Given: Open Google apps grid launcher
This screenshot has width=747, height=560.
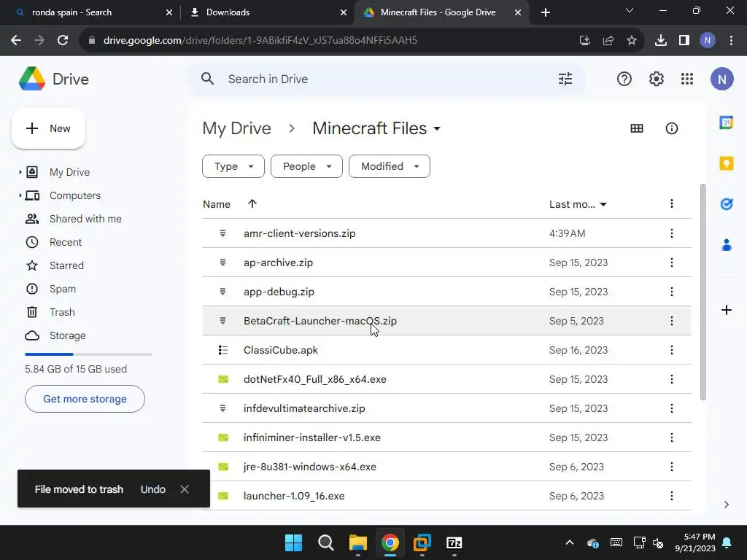Looking at the screenshot, I should [687, 79].
